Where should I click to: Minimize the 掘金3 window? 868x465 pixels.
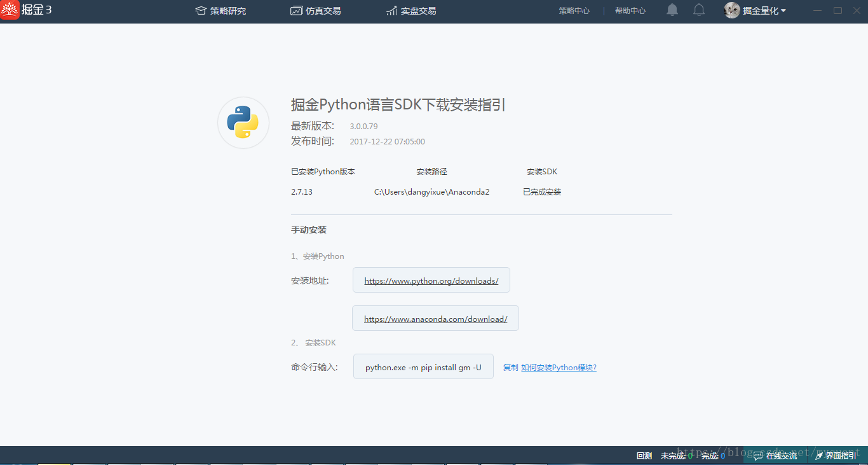click(818, 10)
